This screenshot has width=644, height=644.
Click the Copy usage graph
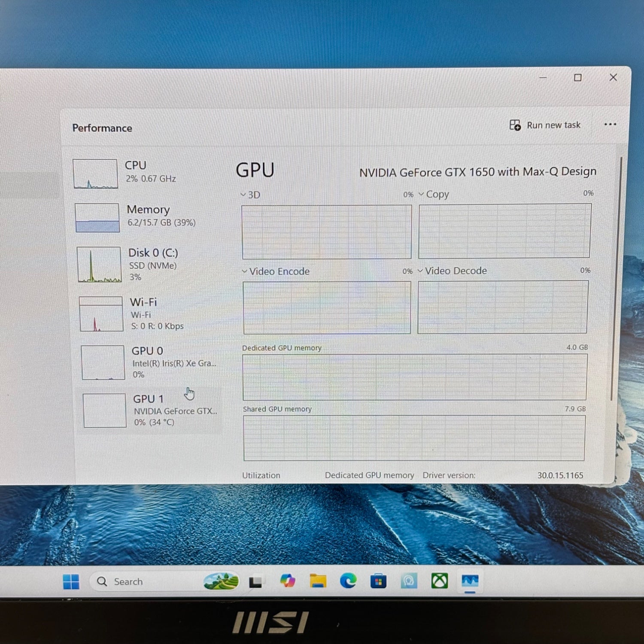click(504, 231)
